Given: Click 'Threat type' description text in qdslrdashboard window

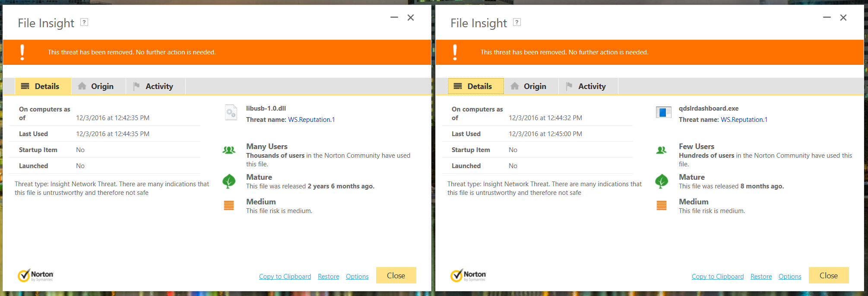Looking at the screenshot, I should coord(545,188).
